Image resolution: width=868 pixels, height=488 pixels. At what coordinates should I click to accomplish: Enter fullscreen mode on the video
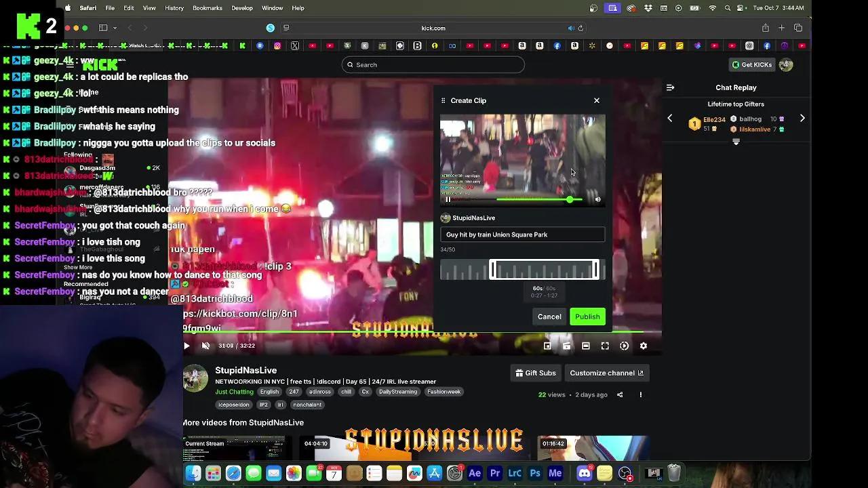(x=605, y=346)
